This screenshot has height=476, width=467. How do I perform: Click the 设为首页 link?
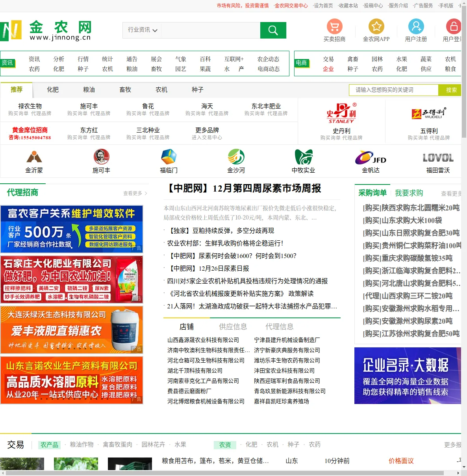(323, 6)
